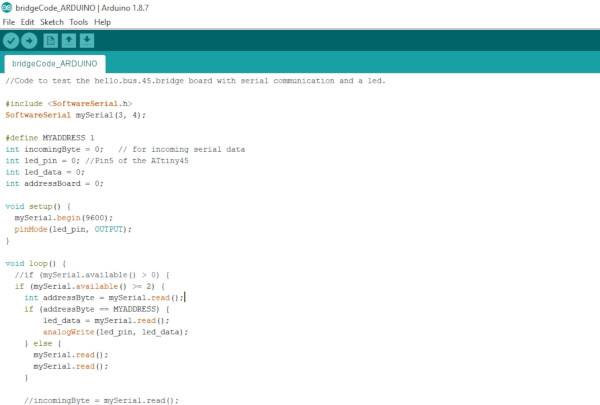Click the '#define MYADDRESS 1' line

[x=50, y=138]
